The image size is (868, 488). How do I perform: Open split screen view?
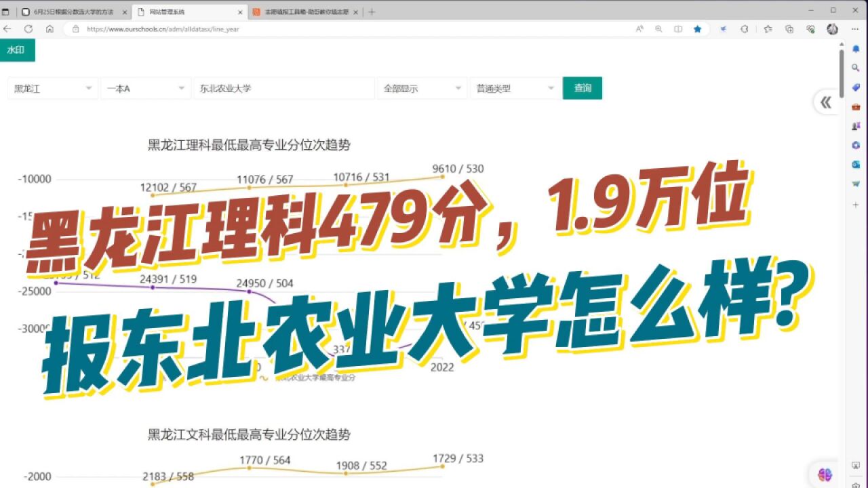678,29
